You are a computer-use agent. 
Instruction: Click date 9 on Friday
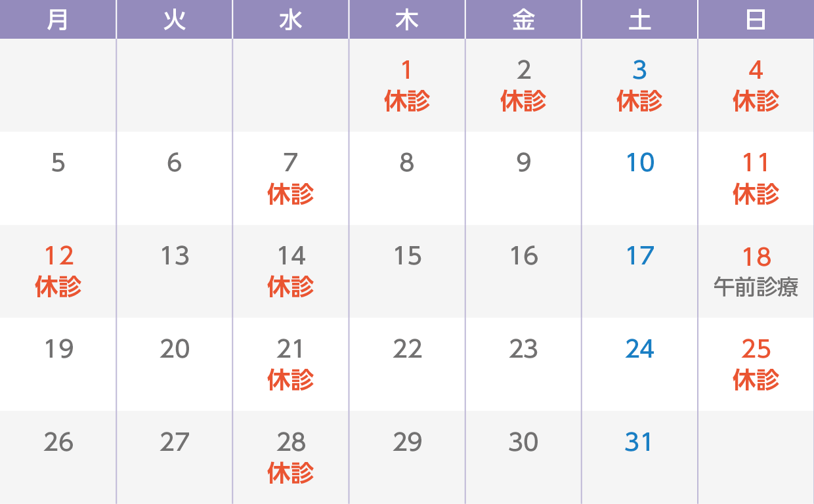pos(523,163)
